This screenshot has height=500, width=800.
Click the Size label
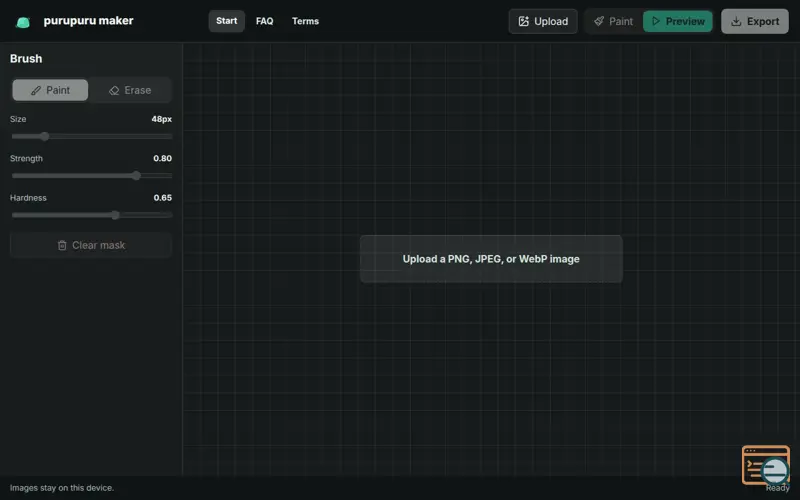(x=18, y=119)
